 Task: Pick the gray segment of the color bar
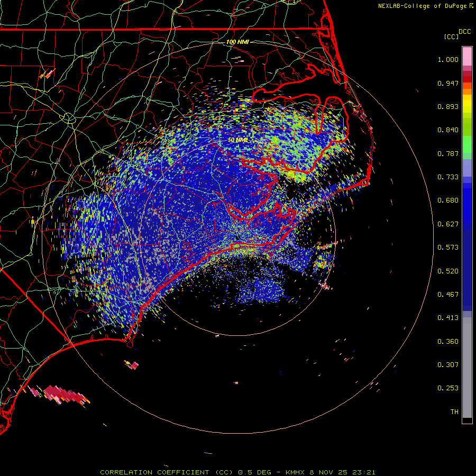(467, 368)
